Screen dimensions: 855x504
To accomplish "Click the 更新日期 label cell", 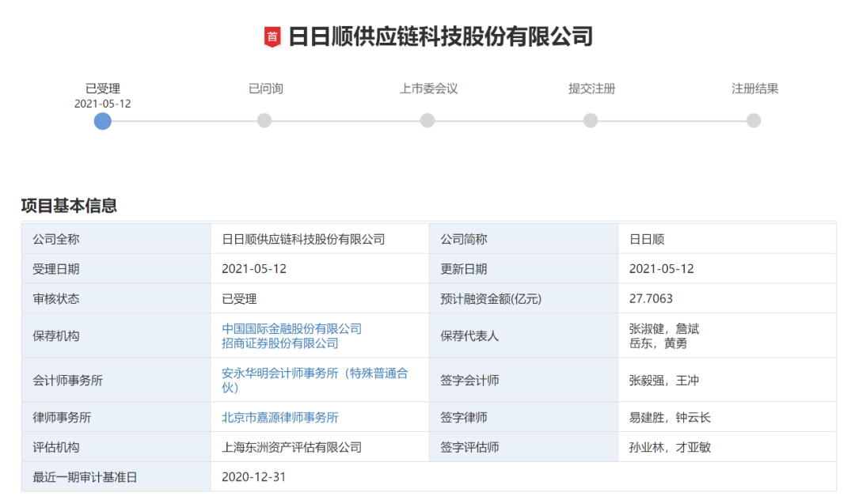I will pos(523,269).
